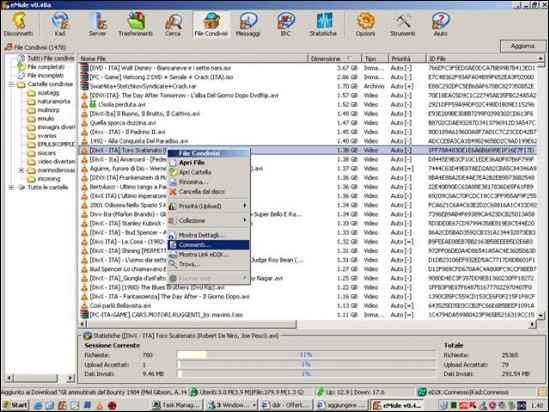
Task: Sort by the Dimensione column header
Action: click(330, 58)
